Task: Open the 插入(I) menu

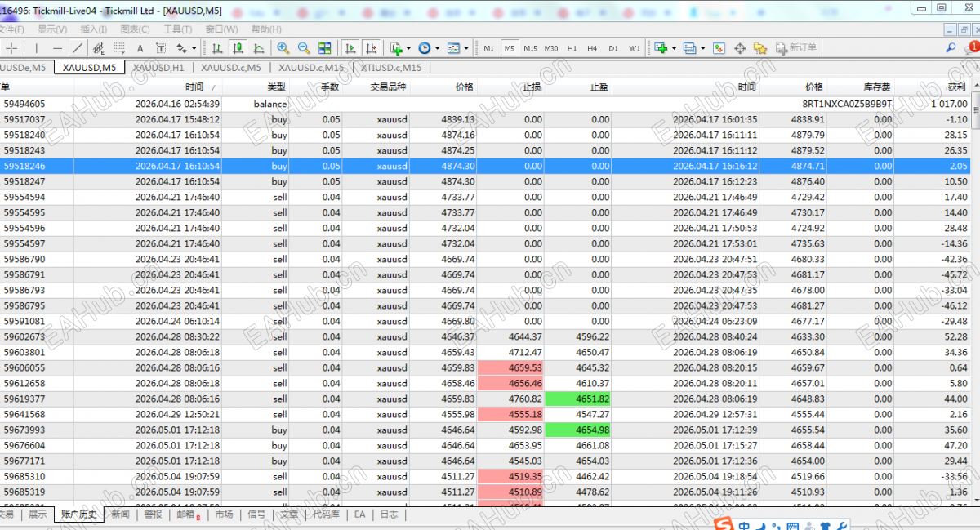Action: pyautogui.click(x=93, y=29)
